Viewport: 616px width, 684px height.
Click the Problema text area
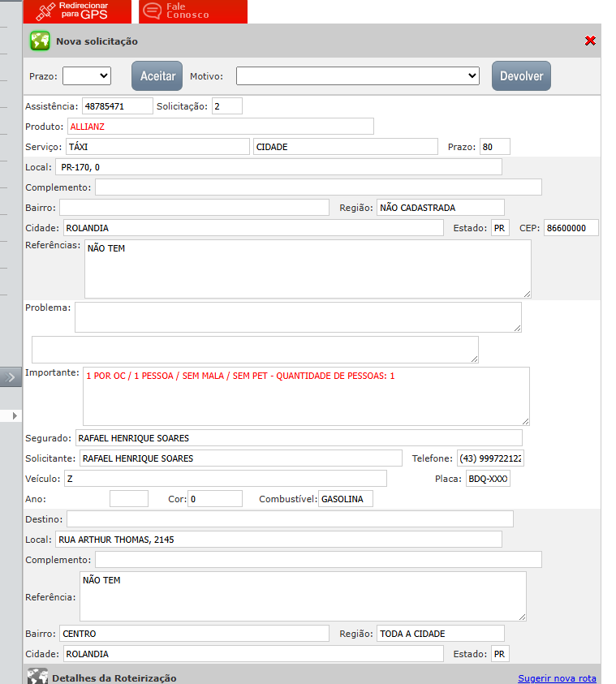click(x=298, y=317)
